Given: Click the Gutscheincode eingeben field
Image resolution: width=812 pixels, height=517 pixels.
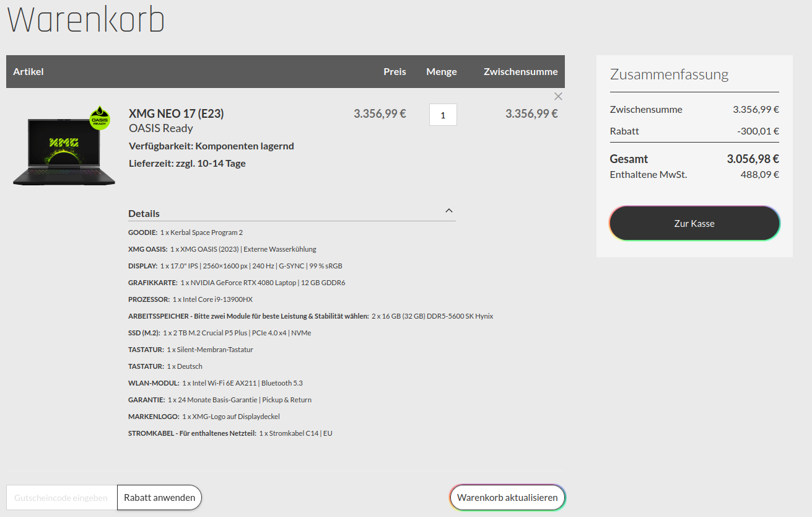Looking at the screenshot, I should 62,497.
